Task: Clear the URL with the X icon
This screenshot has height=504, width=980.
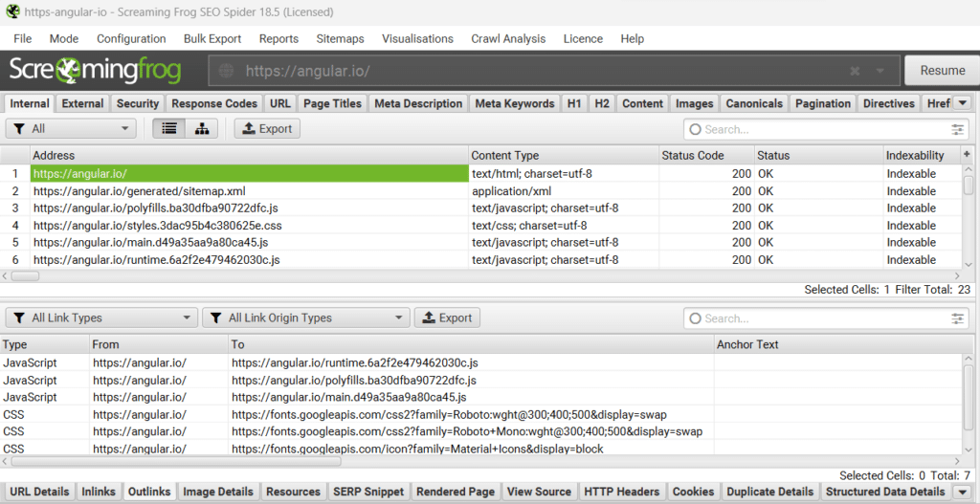Action: coord(855,71)
